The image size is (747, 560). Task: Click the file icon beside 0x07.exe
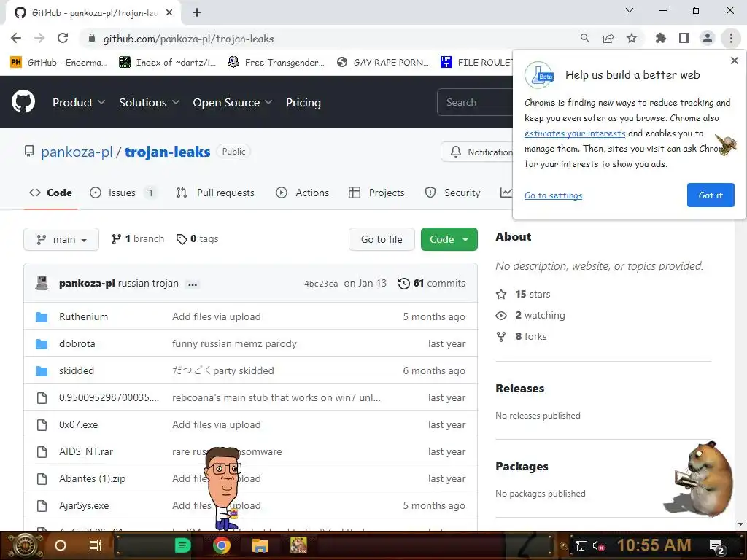(x=42, y=425)
